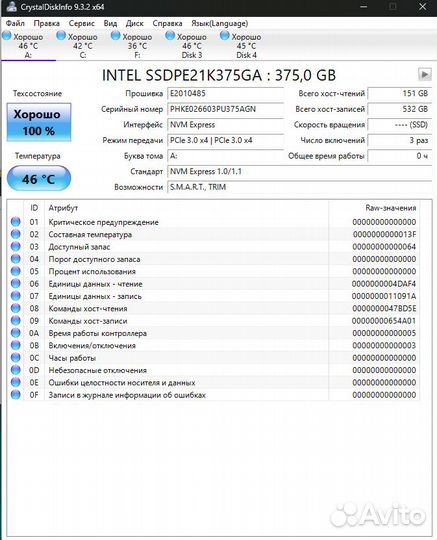Click the ID column header
Screen dimensions: 437x540
pyautogui.click(x=34, y=208)
